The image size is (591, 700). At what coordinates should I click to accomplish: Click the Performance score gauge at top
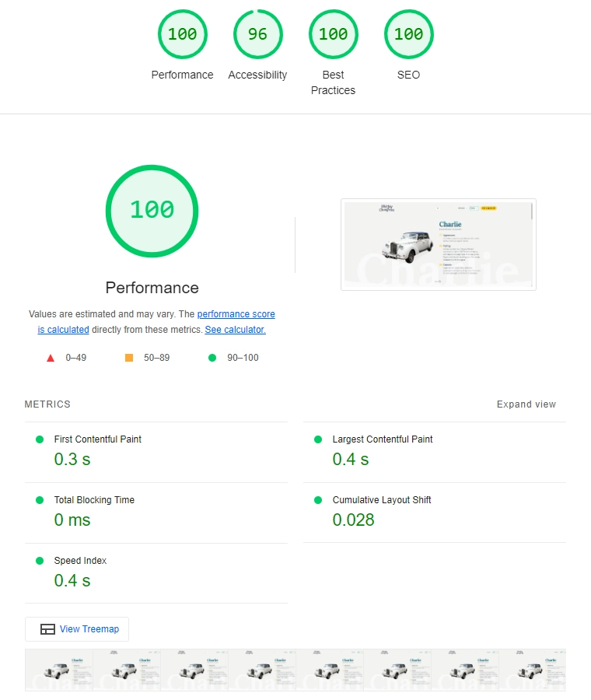tap(182, 35)
